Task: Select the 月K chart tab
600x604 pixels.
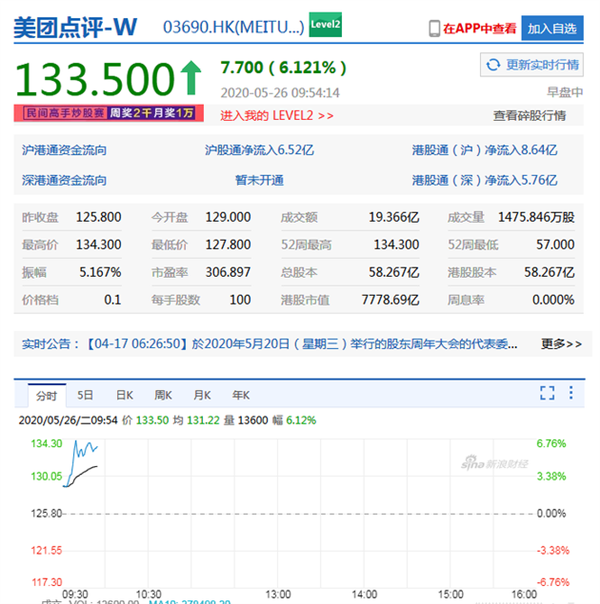Action: [202, 395]
